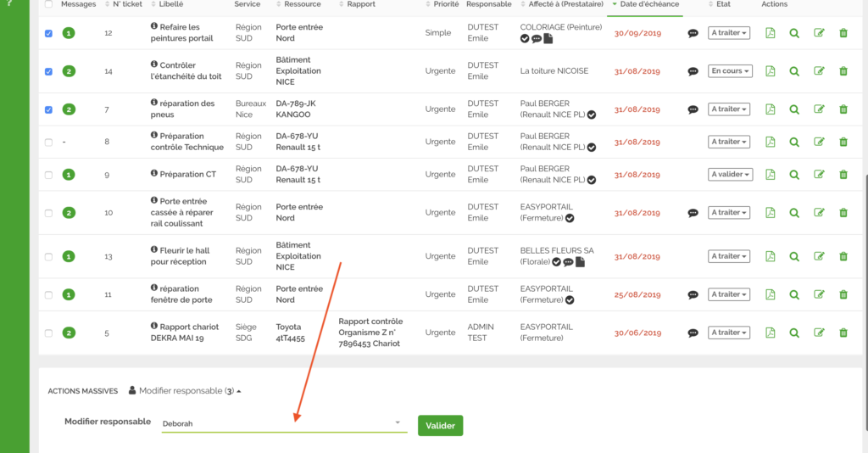Show info icon for Fleurir le hall
Screen dimensions: 868x453
coord(154,250)
